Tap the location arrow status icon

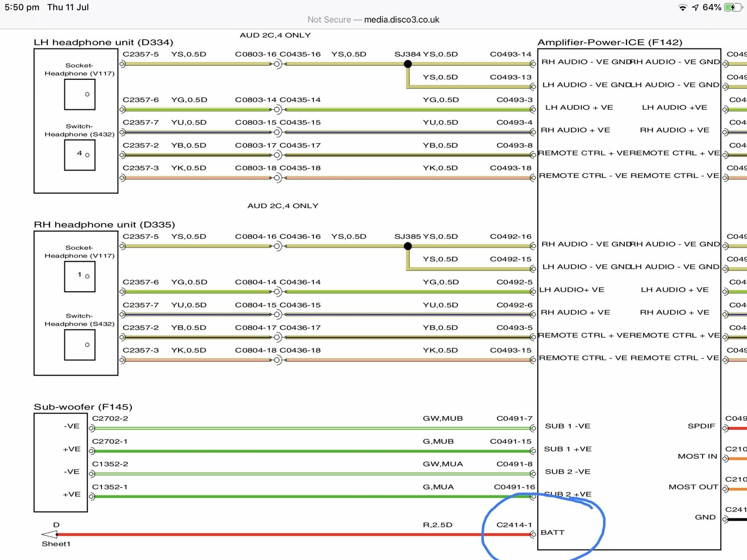tap(695, 7)
